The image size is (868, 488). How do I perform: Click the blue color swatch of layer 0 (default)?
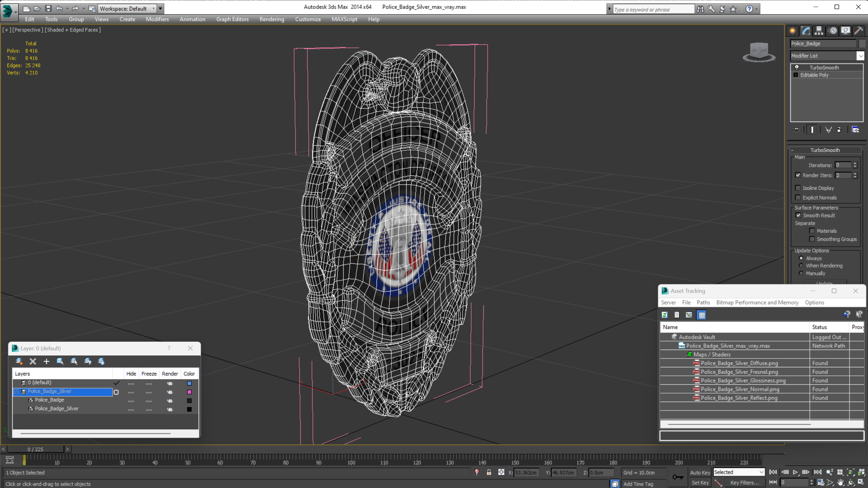point(189,383)
